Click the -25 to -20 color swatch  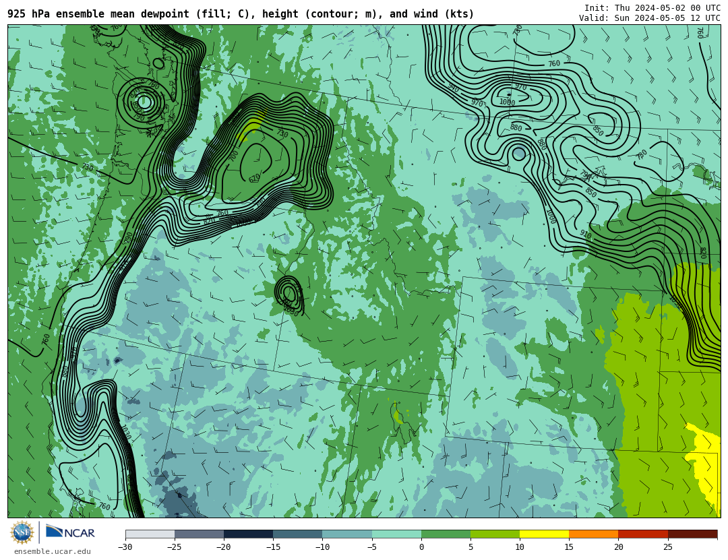199,534
